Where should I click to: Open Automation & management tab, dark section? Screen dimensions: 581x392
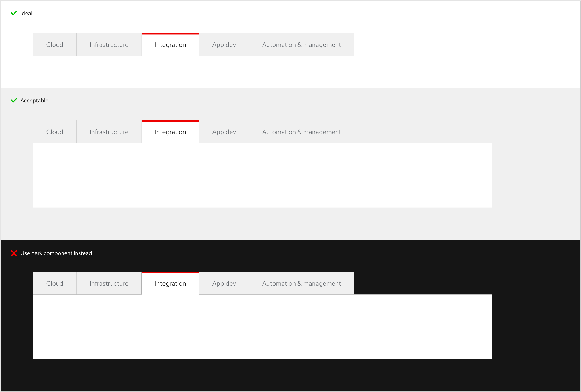301,283
